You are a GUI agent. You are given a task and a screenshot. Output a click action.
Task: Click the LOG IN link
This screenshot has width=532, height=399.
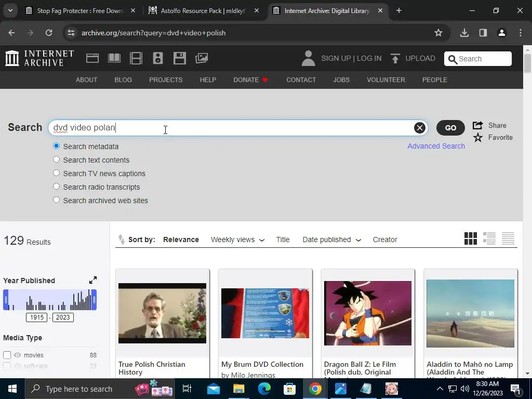coord(369,58)
